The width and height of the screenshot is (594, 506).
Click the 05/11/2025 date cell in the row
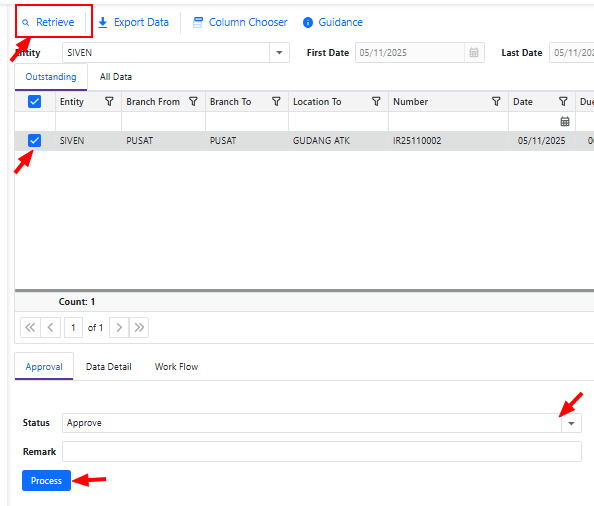coord(541,141)
